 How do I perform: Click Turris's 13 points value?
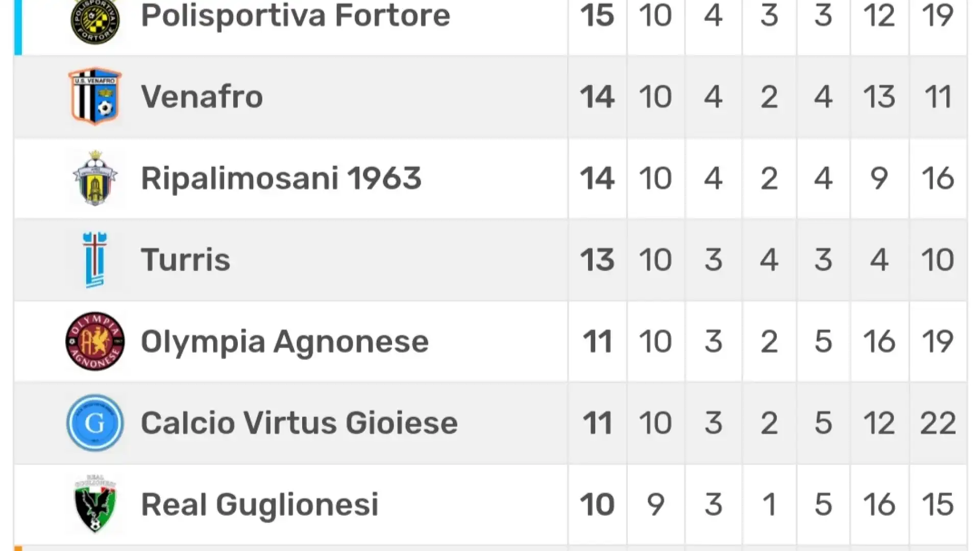597,260
